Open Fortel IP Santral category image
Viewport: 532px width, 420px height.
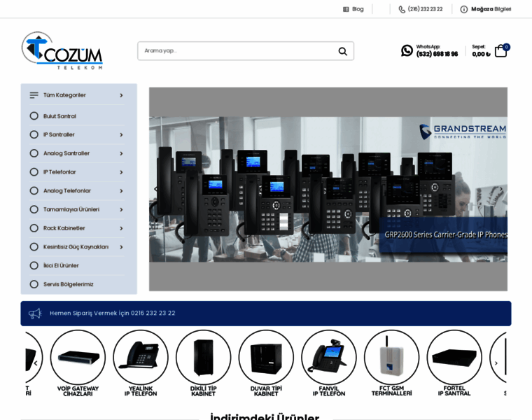[x=454, y=357]
